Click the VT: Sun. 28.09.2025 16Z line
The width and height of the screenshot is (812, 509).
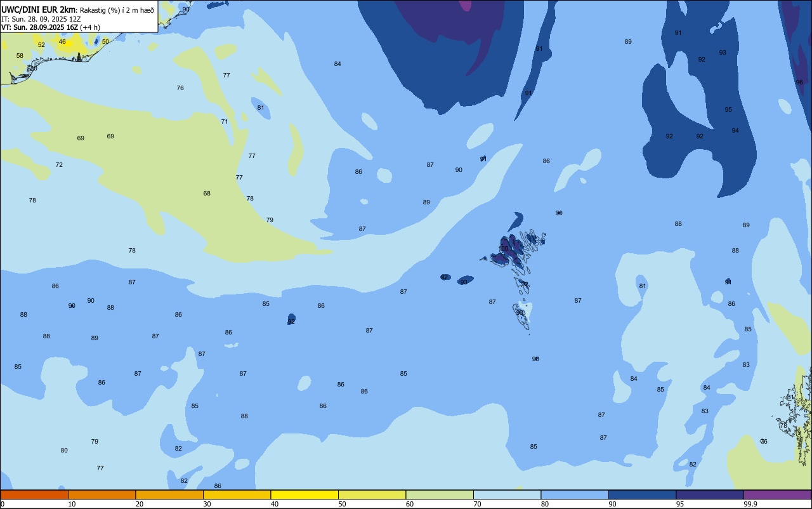coord(39,27)
